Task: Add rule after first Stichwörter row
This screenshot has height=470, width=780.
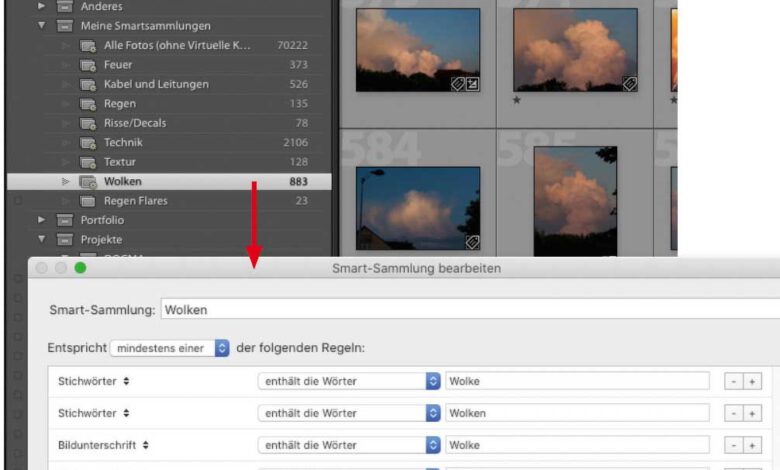Action: click(x=752, y=381)
